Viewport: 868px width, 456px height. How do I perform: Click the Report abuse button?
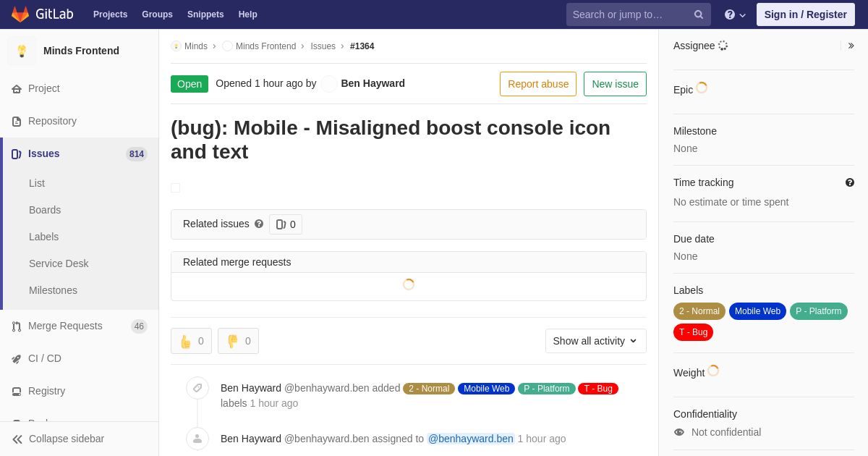[538, 84]
